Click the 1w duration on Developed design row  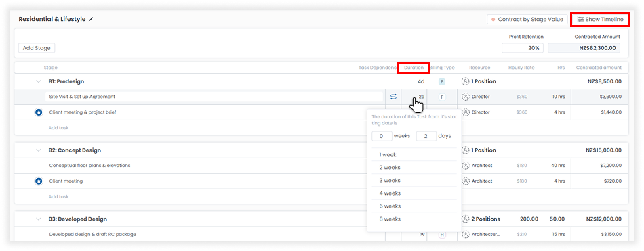click(422, 235)
